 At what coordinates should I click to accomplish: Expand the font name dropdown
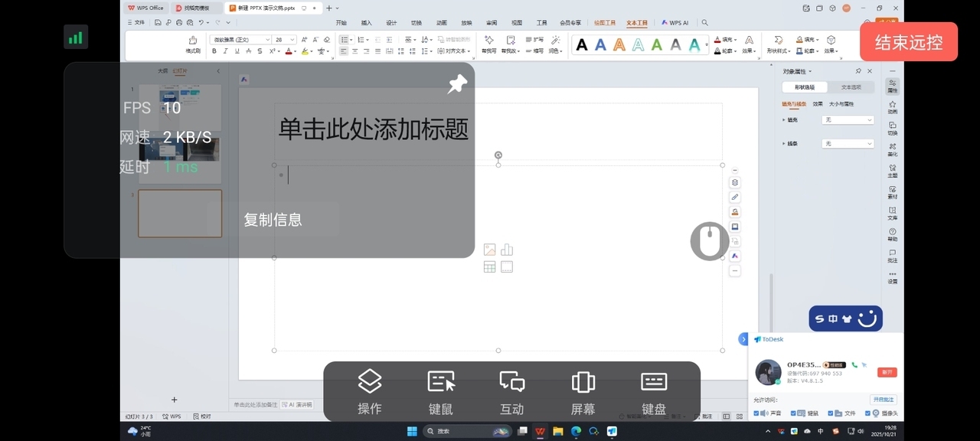[267, 40]
